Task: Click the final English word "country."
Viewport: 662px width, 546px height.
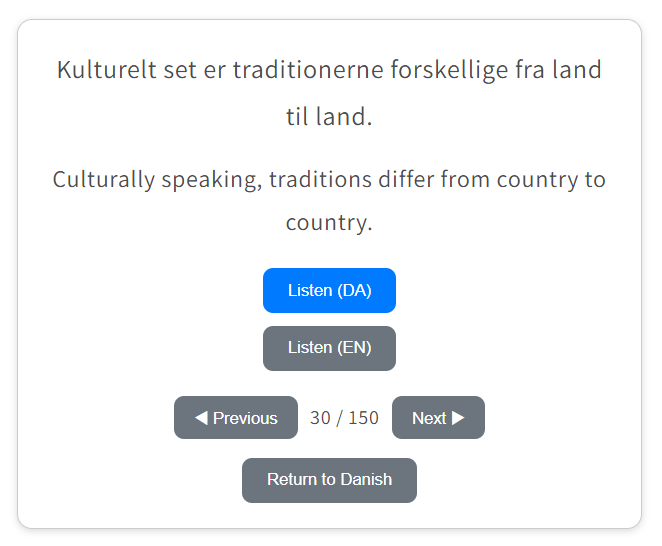Action: coord(329,222)
